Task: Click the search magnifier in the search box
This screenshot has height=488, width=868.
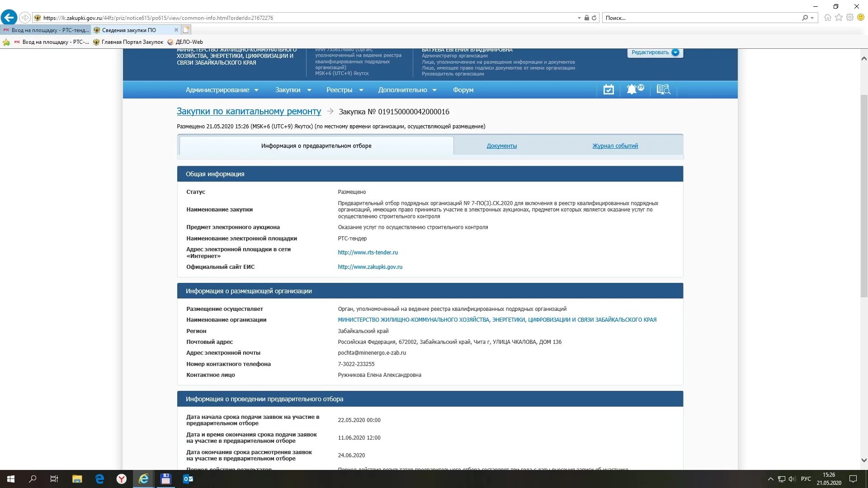Action: tap(805, 18)
